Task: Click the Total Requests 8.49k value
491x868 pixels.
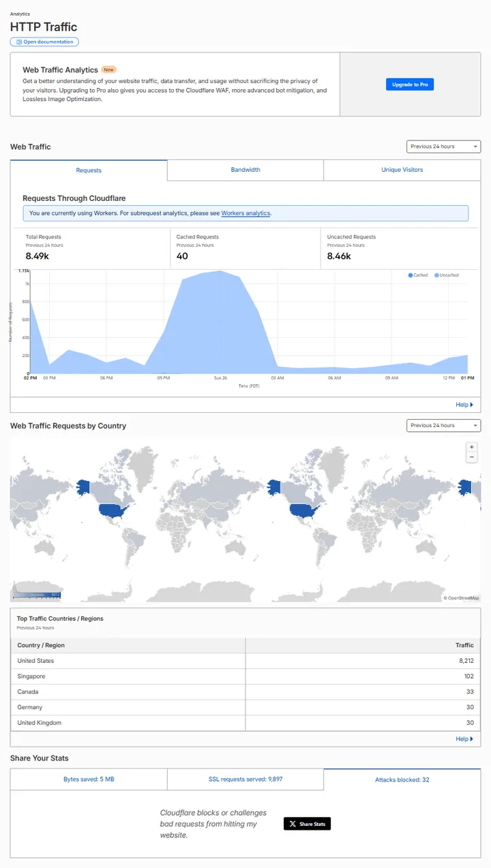Action: tap(39, 256)
